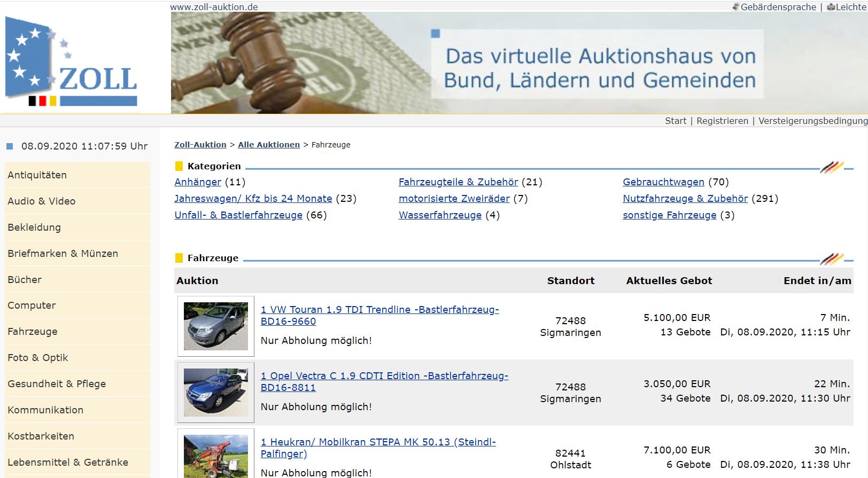The height and width of the screenshot is (478, 868).
Task: Open VW Touran thumbnail image
Action: tap(216, 326)
